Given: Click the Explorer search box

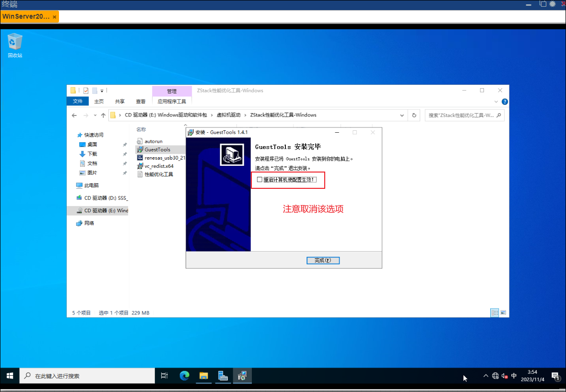Looking at the screenshot, I should [464, 115].
